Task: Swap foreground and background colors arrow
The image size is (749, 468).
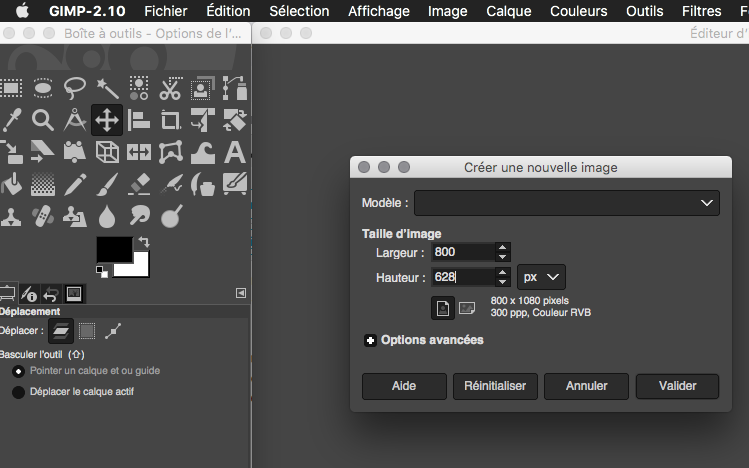Action: (x=144, y=242)
